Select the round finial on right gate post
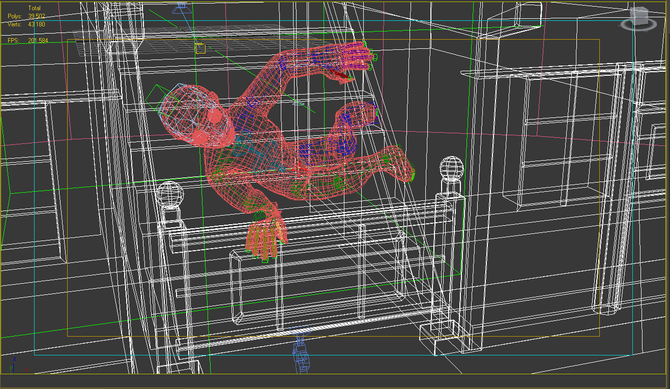Image resolution: width=670 pixels, height=389 pixels. point(451,168)
